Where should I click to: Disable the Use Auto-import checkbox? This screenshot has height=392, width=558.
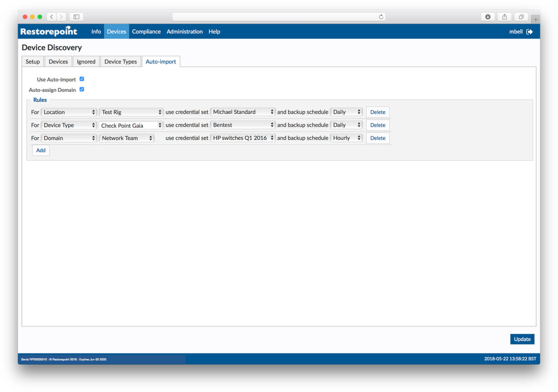point(82,79)
